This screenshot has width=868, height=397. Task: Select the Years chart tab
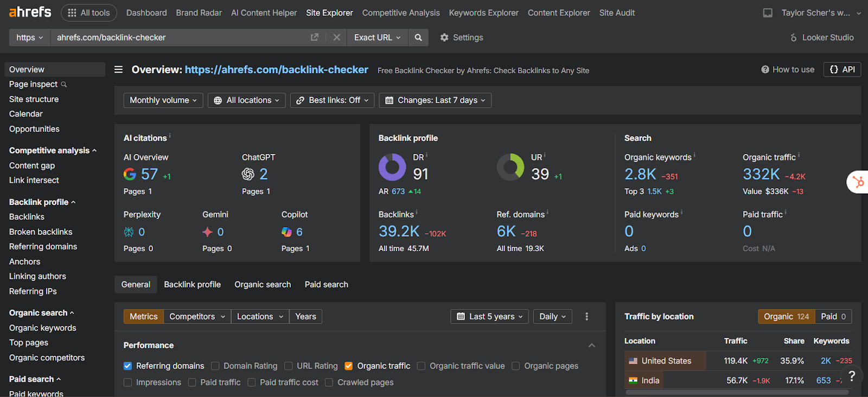pos(305,316)
